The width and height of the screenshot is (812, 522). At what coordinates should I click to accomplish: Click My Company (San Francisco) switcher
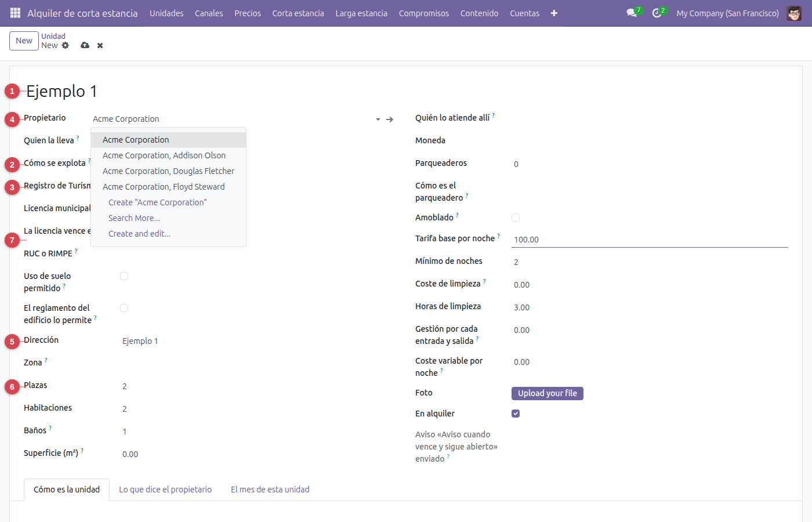(728, 13)
